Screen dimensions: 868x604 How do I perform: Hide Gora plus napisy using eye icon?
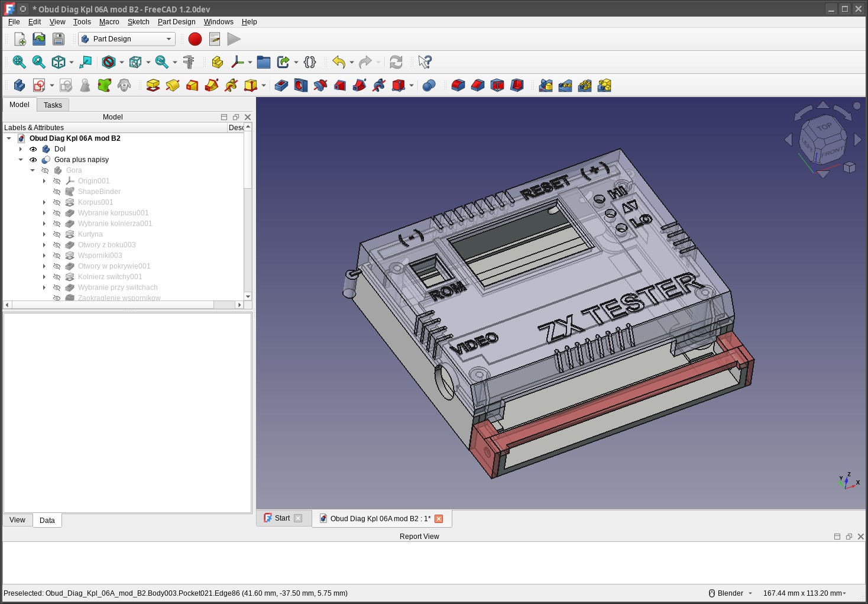tap(33, 160)
